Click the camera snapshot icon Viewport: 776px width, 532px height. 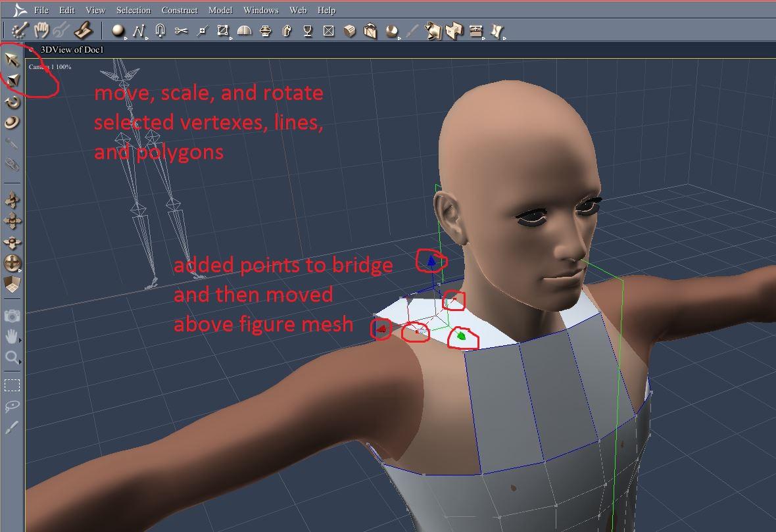12,316
